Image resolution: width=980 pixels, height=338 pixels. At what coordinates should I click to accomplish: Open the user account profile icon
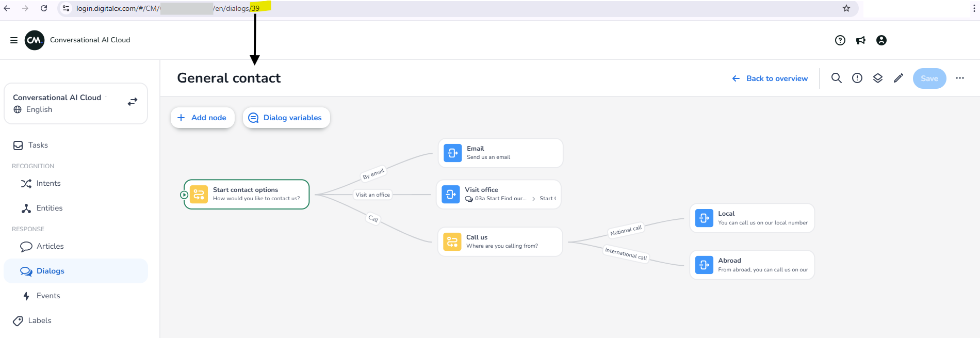coord(881,40)
